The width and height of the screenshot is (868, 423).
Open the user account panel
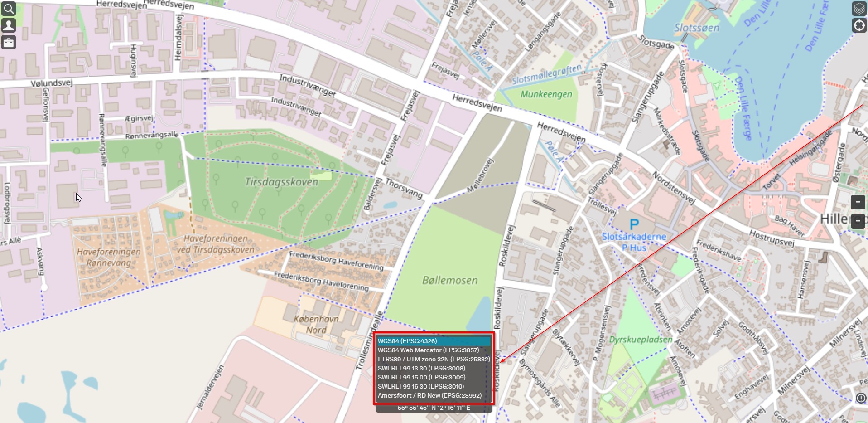click(9, 25)
